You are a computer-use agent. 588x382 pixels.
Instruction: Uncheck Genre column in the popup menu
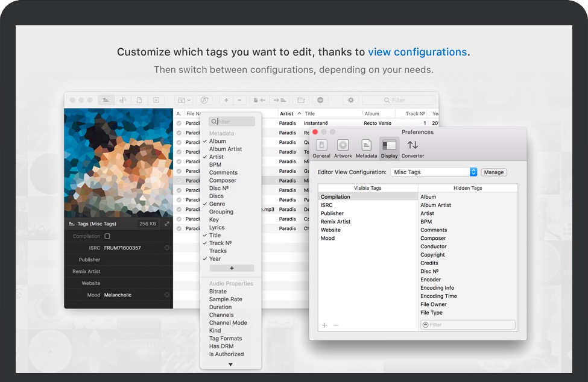pos(217,204)
